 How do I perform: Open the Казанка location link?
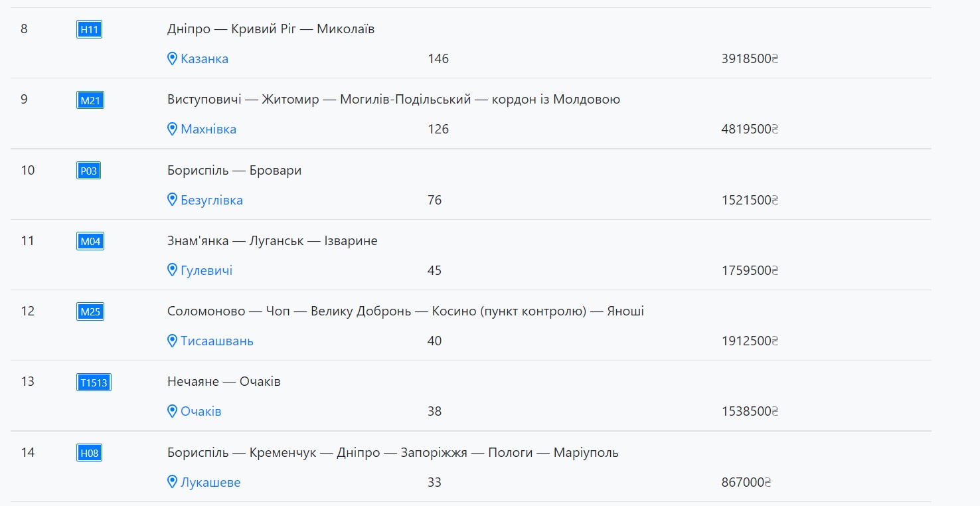[204, 58]
